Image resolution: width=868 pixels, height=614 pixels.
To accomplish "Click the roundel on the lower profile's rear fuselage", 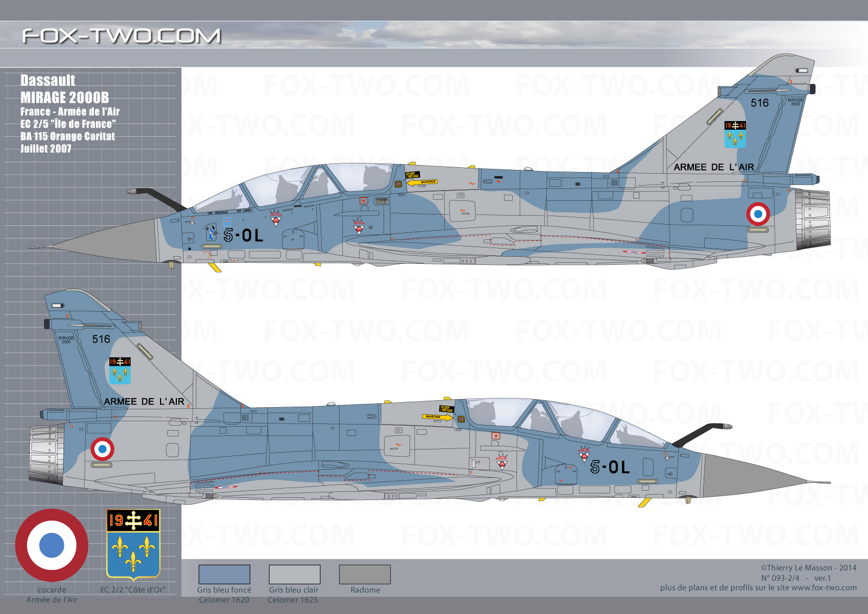I will click(x=102, y=449).
